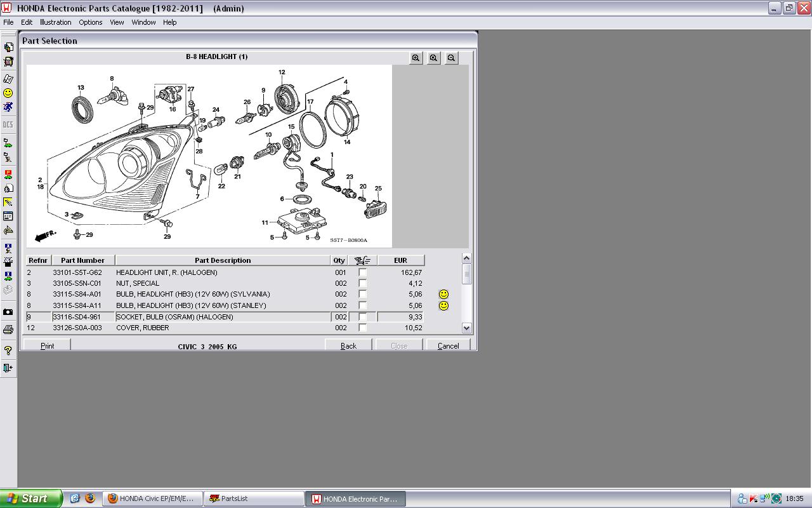Click the zoom in magnifier button
The height and width of the screenshot is (508, 812).
416,58
